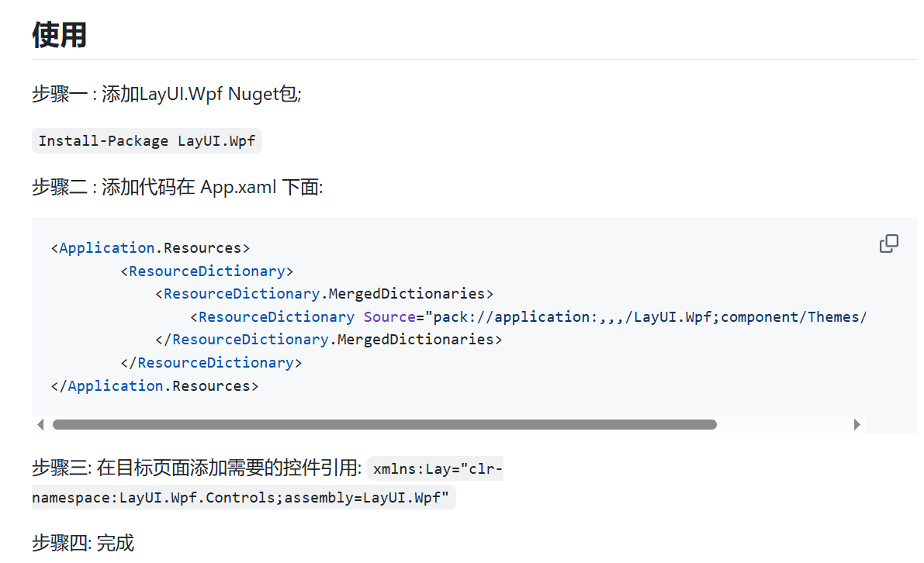Click the opening "<ResourceDictionary.MergedDictionaries>" line
The image size is (924, 563).
[324, 294]
